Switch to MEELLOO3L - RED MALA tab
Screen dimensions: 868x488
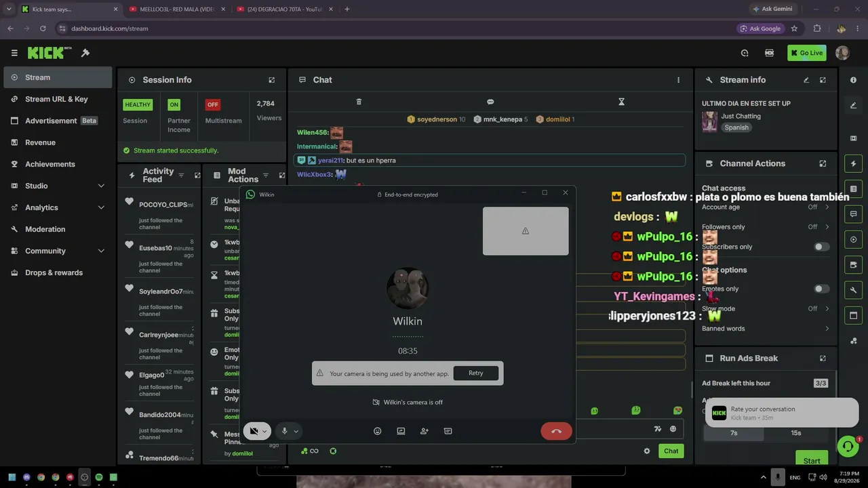coord(178,9)
